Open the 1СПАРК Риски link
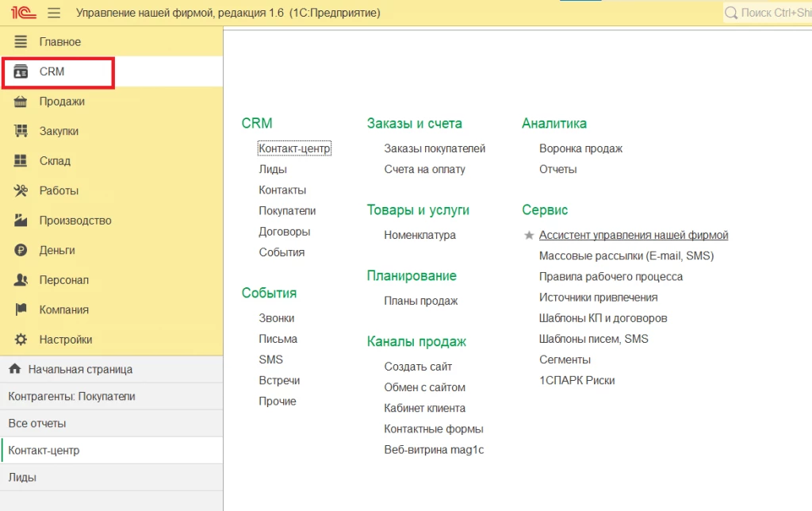The height and width of the screenshot is (511, 812). pyautogui.click(x=577, y=380)
